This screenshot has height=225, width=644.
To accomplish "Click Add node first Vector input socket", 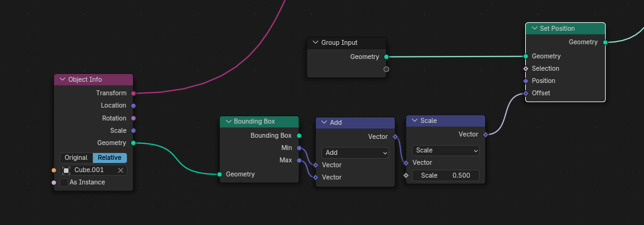I will [316, 165].
